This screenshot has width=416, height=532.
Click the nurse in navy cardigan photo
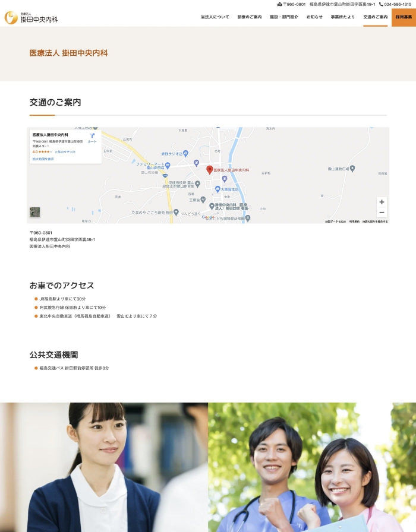[104, 467]
